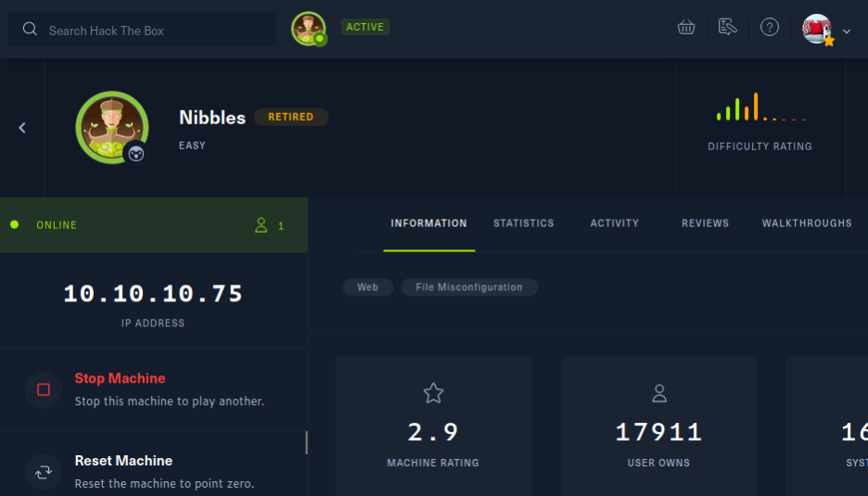Click the 17911 user owns value
This screenshot has height=496, width=868.
click(x=658, y=432)
